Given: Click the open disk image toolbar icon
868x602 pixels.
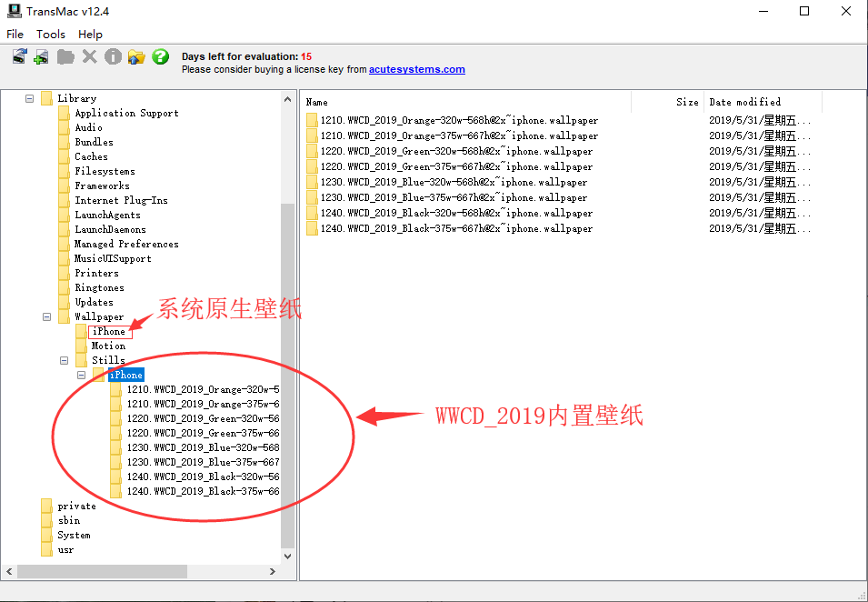Looking at the screenshot, I should (x=20, y=56).
